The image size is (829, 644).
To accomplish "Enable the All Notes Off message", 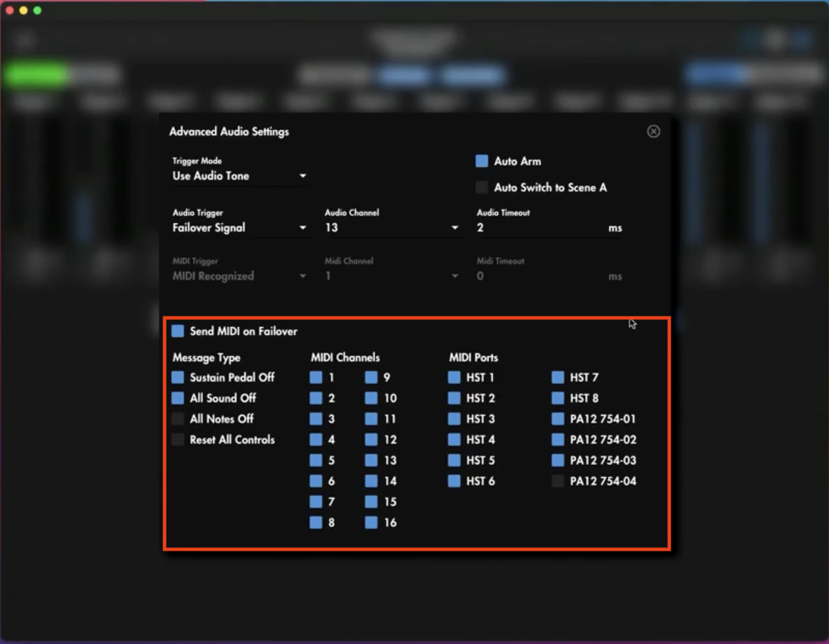I will (178, 419).
